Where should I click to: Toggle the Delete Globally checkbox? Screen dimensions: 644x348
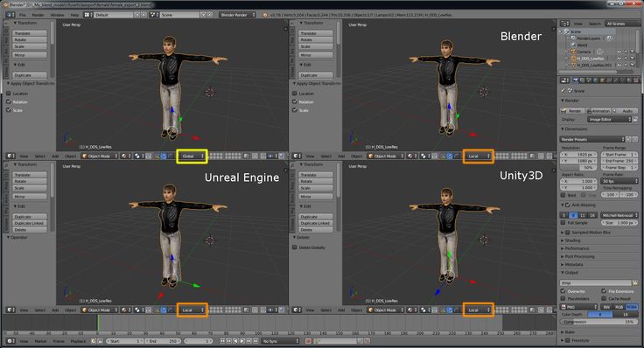(295, 247)
